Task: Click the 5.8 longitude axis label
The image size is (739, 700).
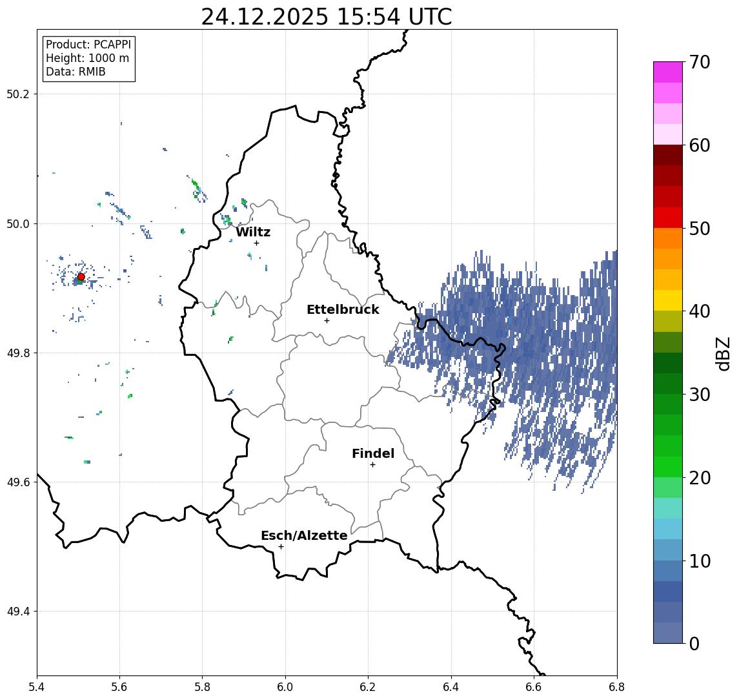Action: [203, 687]
